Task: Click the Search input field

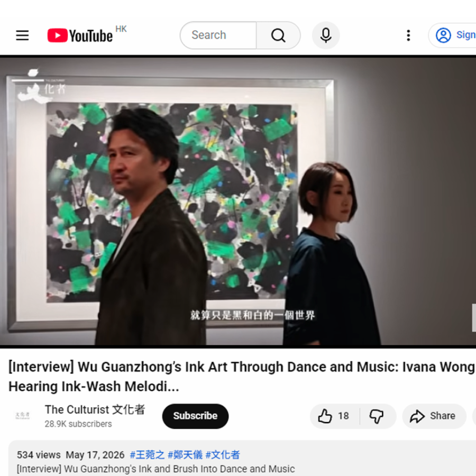Action: click(218, 35)
